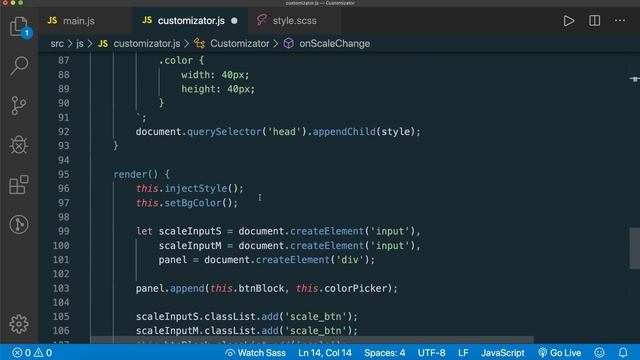Select language mode JavaScript
This screenshot has height=360, width=640.
click(x=502, y=353)
